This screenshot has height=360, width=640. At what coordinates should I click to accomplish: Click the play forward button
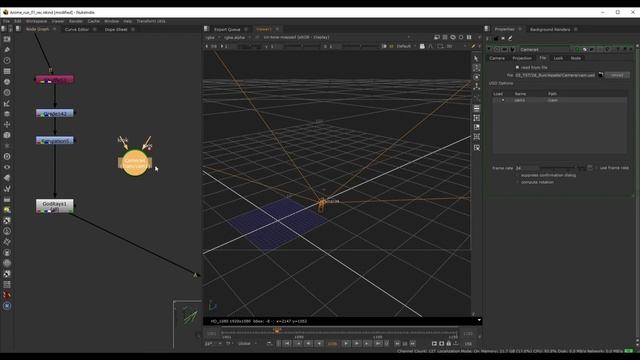(346, 344)
